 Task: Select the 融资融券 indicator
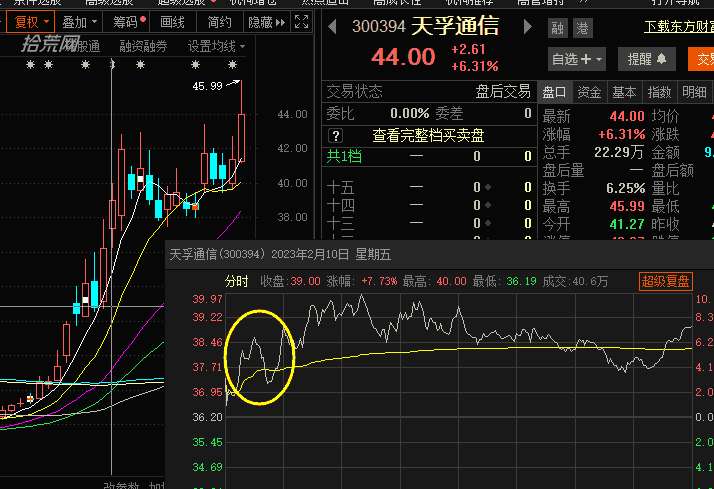click(x=143, y=46)
